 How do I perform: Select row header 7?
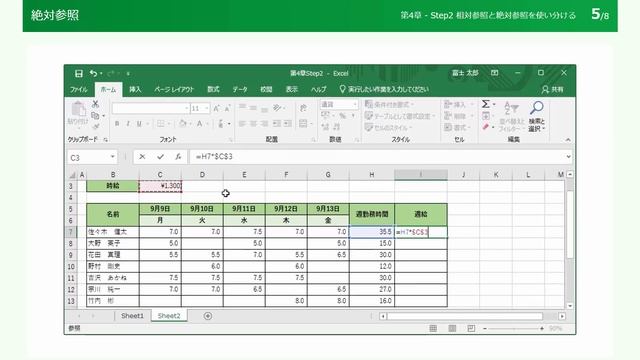(71, 232)
